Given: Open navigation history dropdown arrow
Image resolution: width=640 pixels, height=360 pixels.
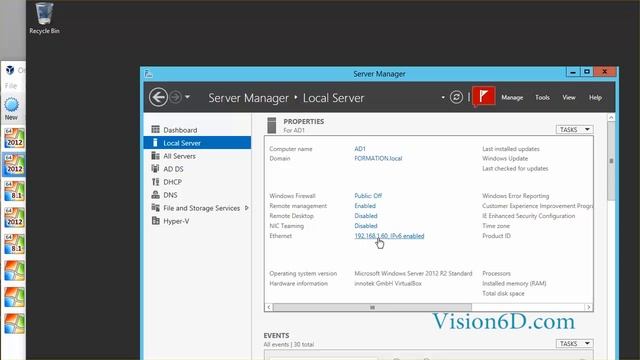Looking at the screenshot, I should [187, 98].
